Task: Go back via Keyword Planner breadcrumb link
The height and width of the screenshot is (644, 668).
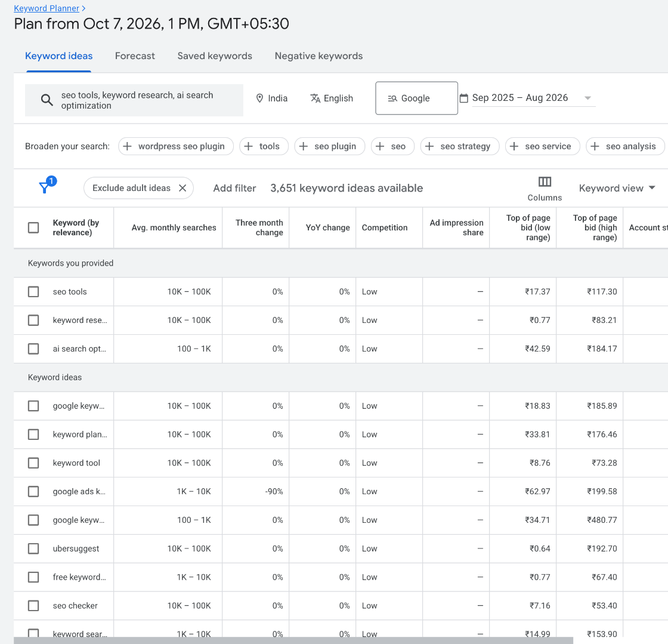Action: pos(47,8)
